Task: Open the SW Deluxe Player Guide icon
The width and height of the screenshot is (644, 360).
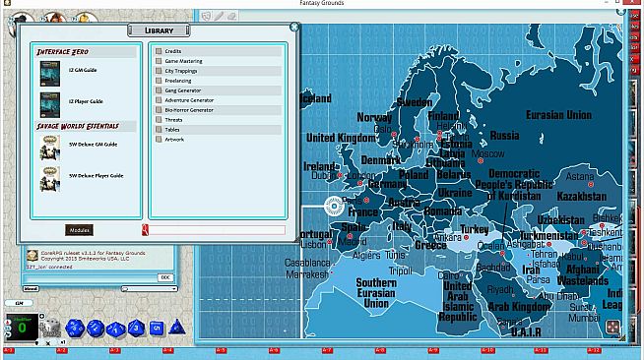Action: (x=49, y=179)
